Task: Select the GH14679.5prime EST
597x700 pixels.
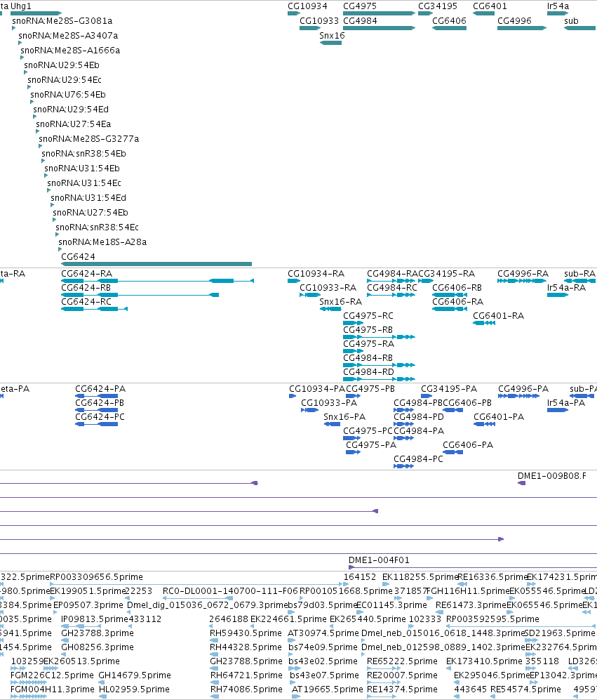Action: (x=102, y=682)
